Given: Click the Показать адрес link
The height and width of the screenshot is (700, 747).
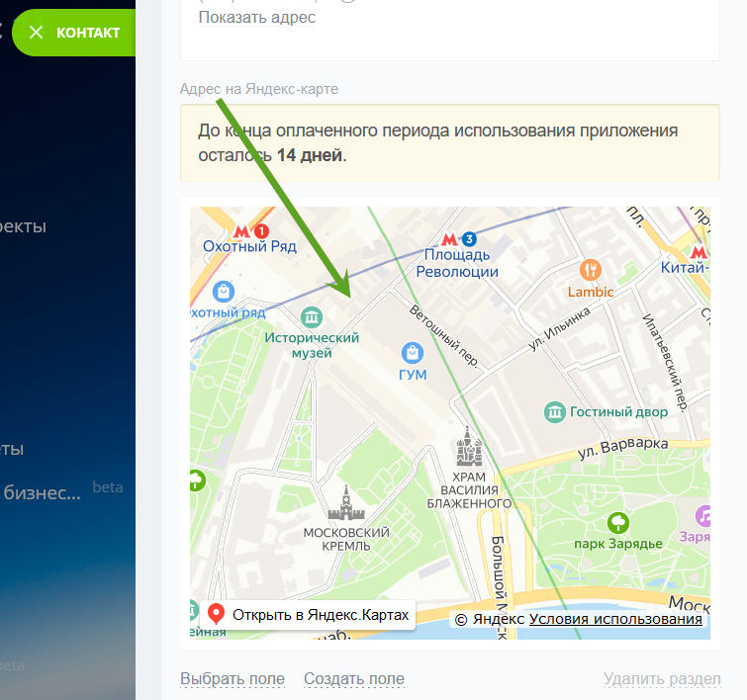Looking at the screenshot, I should tap(257, 18).
